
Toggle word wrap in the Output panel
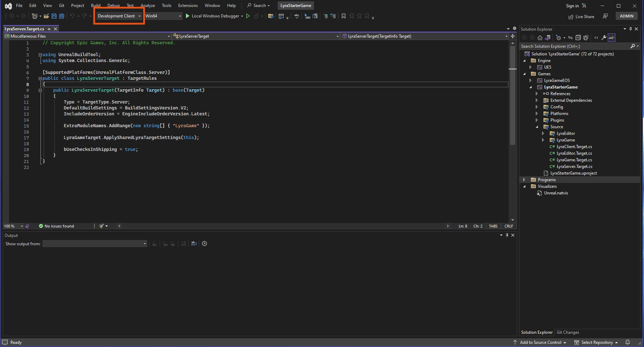pos(194,244)
